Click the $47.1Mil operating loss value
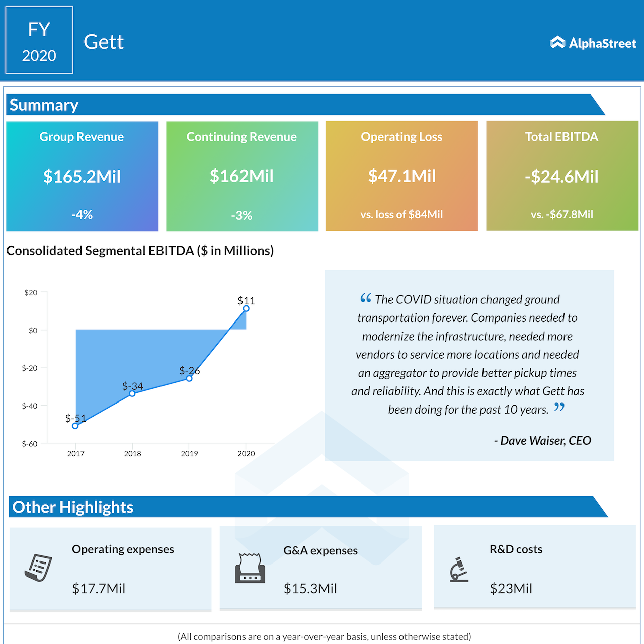The height and width of the screenshot is (644, 644). click(402, 176)
